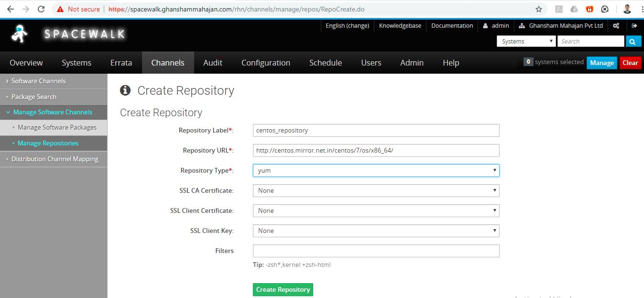Image resolution: width=644 pixels, height=298 pixels.
Task: Click the blue search magnifier button
Action: pyautogui.click(x=633, y=42)
